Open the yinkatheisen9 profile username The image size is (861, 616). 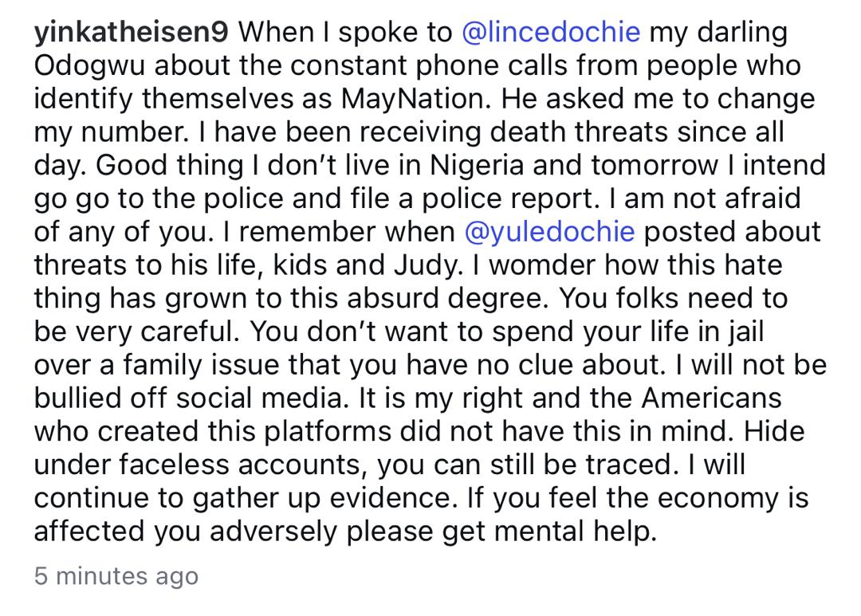click(131, 33)
